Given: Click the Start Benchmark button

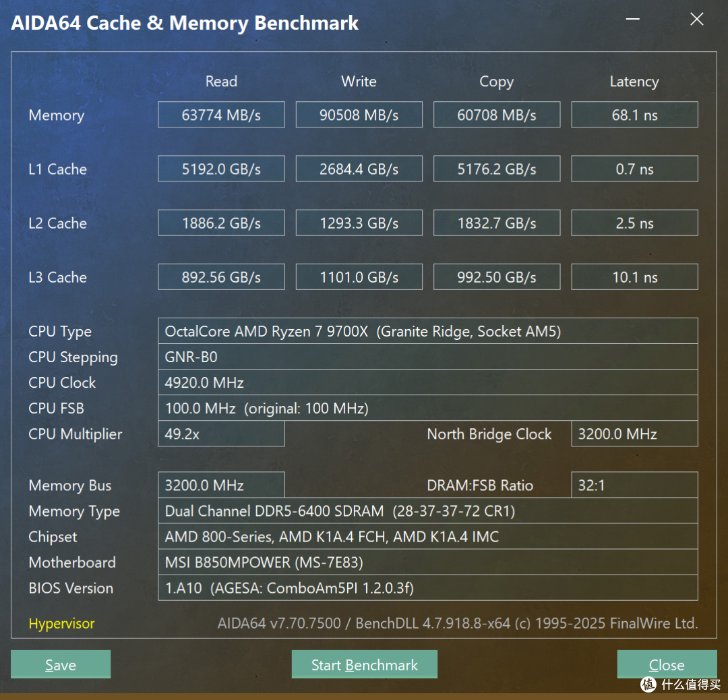Looking at the screenshot, I should [x=364, y=664].
